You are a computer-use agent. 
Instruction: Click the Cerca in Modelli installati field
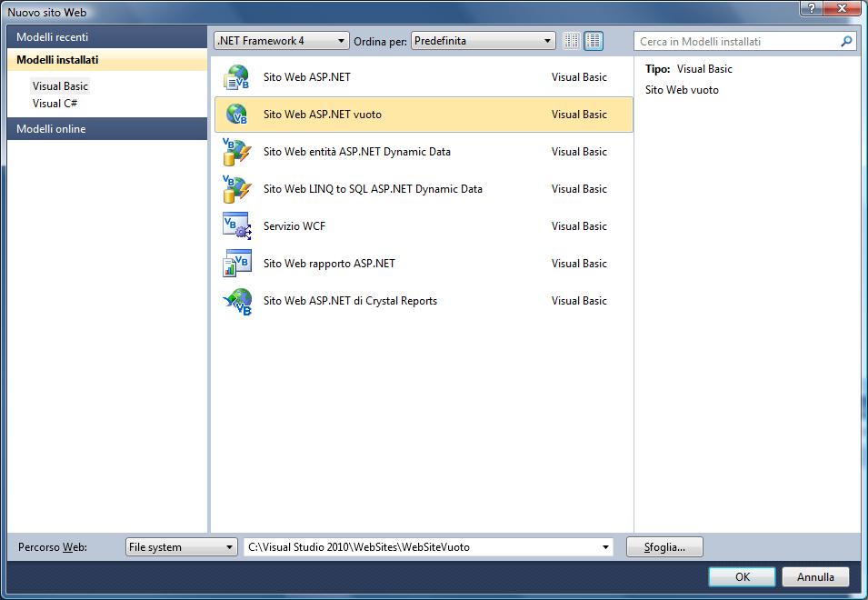(736, 42)
